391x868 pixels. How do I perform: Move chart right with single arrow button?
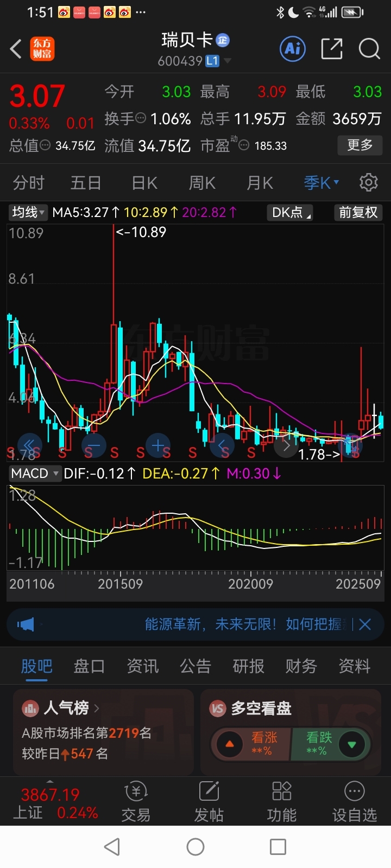(x=286, y=446)
